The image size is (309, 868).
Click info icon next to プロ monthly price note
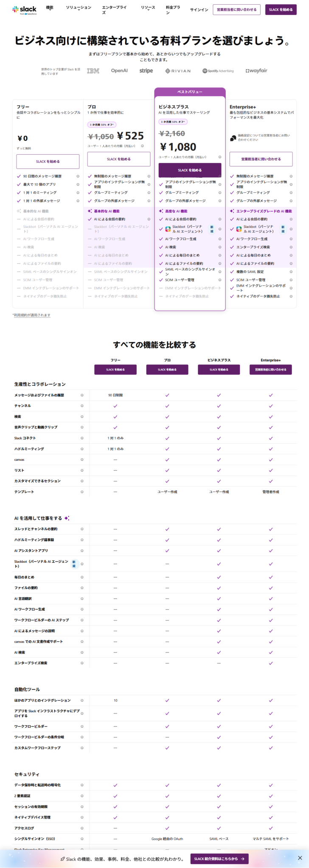142,146
